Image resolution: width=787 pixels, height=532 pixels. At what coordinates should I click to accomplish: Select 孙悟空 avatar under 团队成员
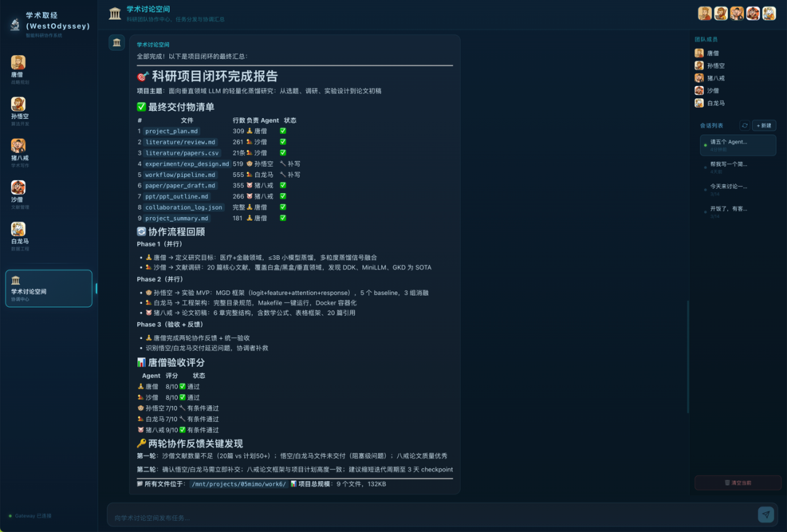click(x=700, y=66)
